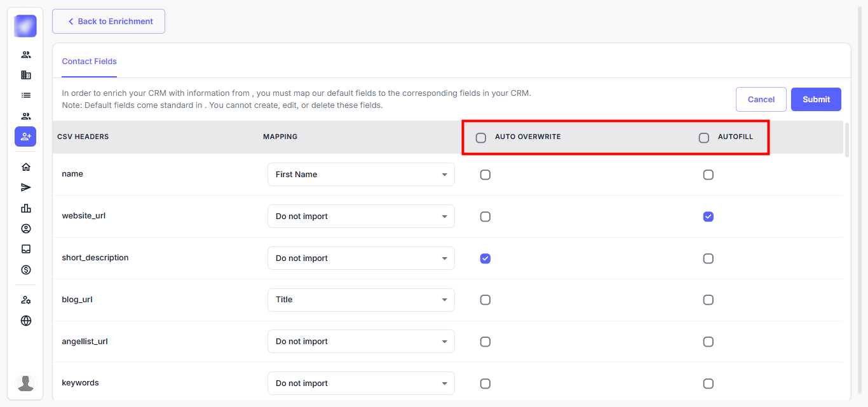This screenshot has width=868, height=407.
Task: Uncheck Autofill for website_url row
Action: pyautogui.click(x=708, y=217)
